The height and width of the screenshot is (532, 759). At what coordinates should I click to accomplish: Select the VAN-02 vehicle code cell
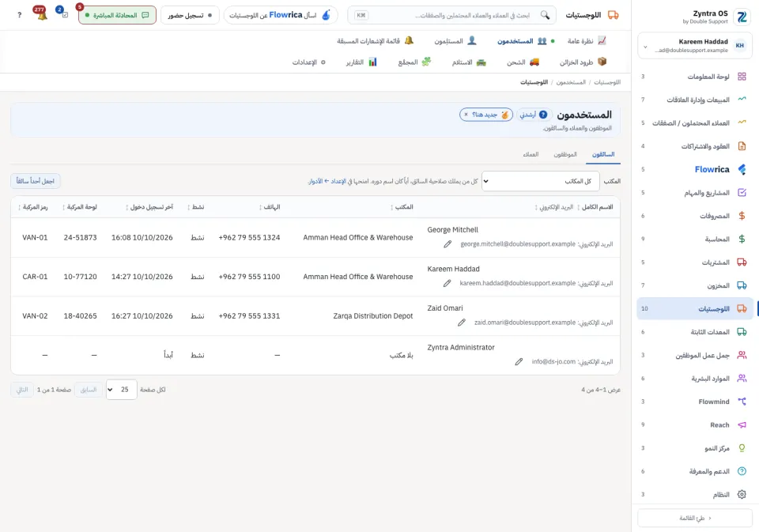point(35,316)
